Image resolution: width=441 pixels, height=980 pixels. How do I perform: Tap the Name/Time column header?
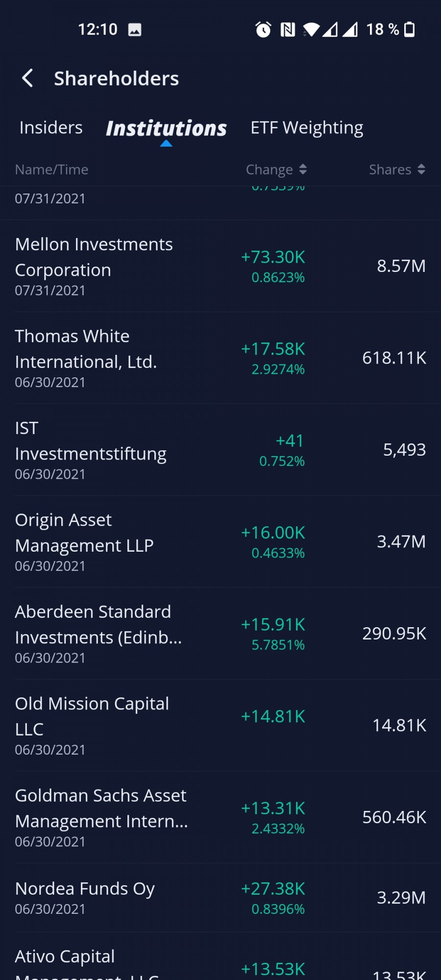[x=51, y=170]
